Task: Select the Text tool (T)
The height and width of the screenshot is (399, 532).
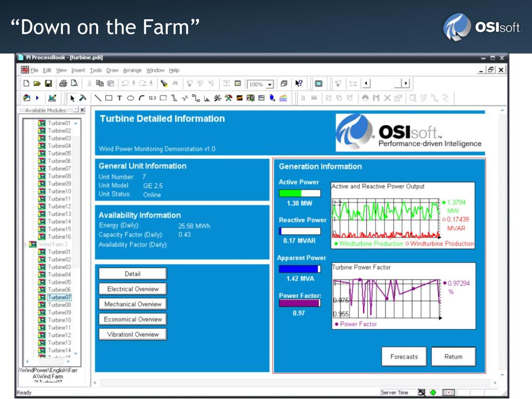Action: click(119, 98)
